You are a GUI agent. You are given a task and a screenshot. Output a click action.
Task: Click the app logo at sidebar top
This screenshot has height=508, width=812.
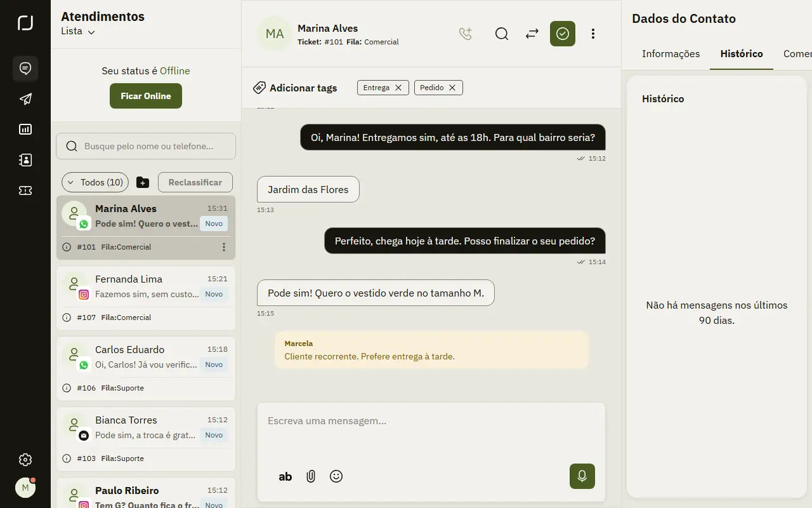click(x=25, y=23)
